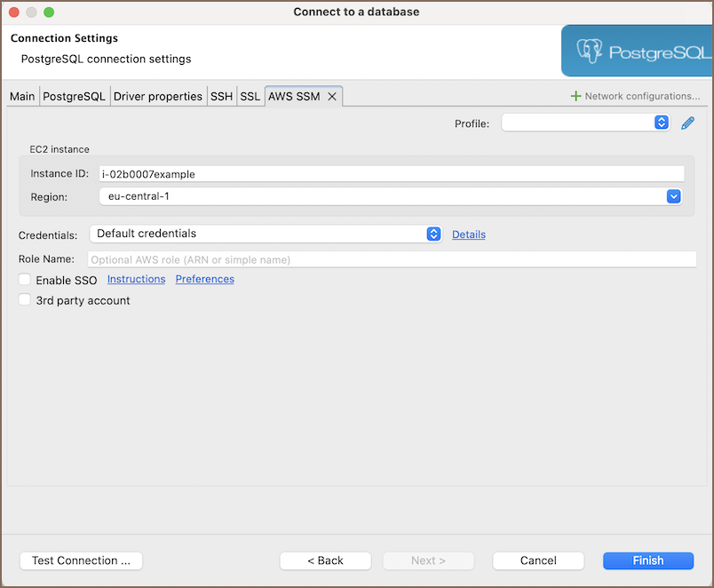Screen dimensions: 714x588
Task: Click the red close window button
Action: 14,12
